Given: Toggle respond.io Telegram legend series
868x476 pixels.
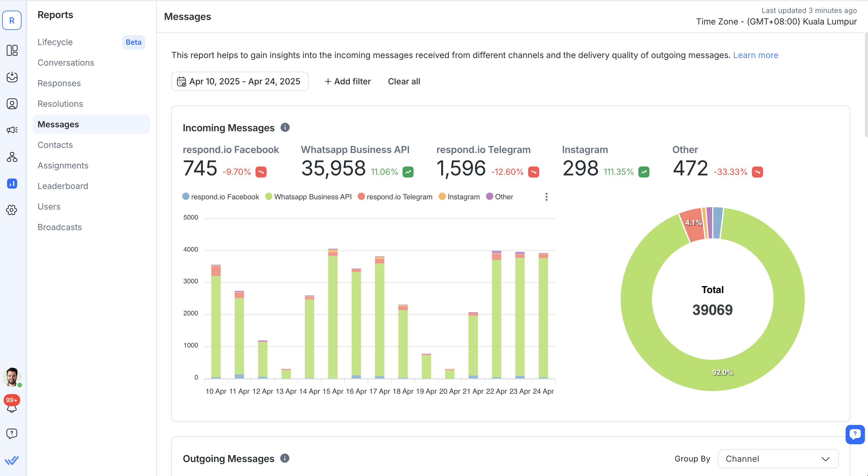Looking at the screenshot, I should pyautogui.click(x=399, y=197).
